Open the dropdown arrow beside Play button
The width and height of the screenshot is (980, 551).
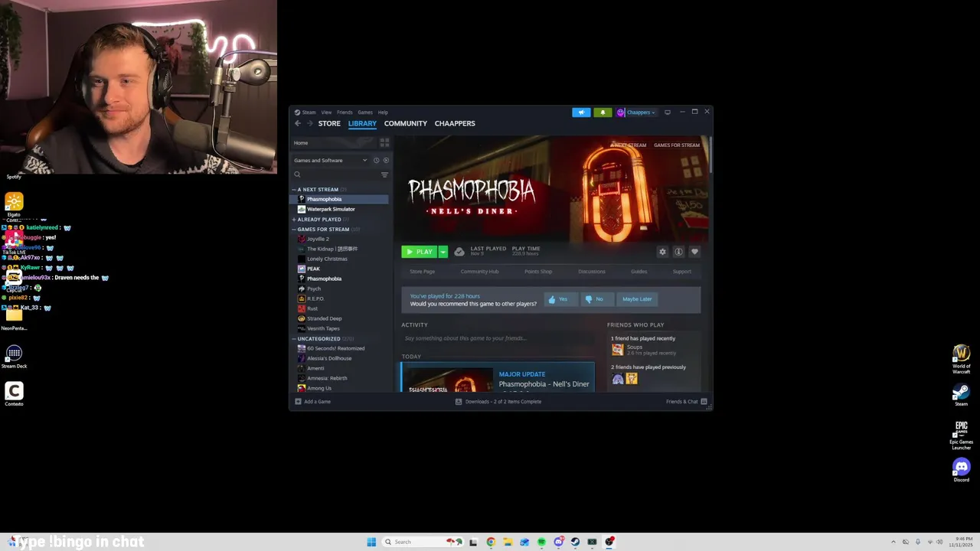(x=443, y=252)
